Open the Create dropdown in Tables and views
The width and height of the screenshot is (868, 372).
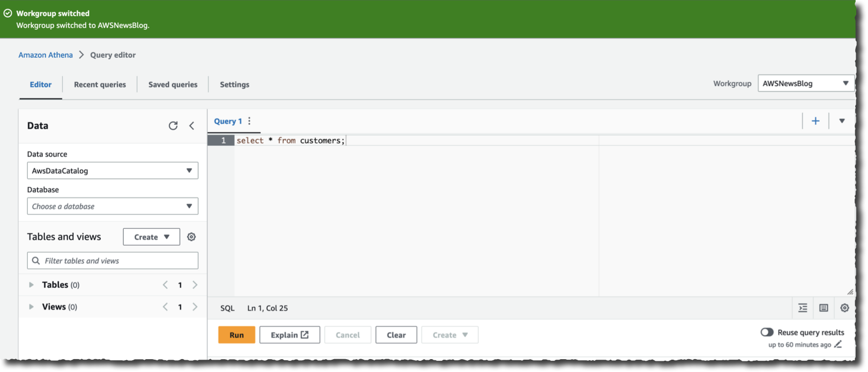pyautogui.click(x=152, y=237)
